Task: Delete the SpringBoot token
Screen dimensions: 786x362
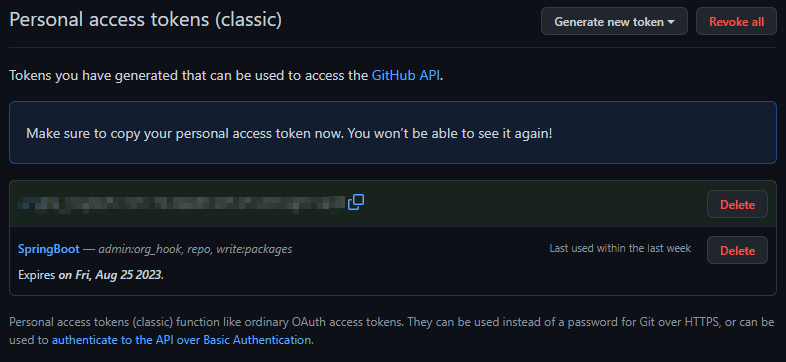Action: 737,250
